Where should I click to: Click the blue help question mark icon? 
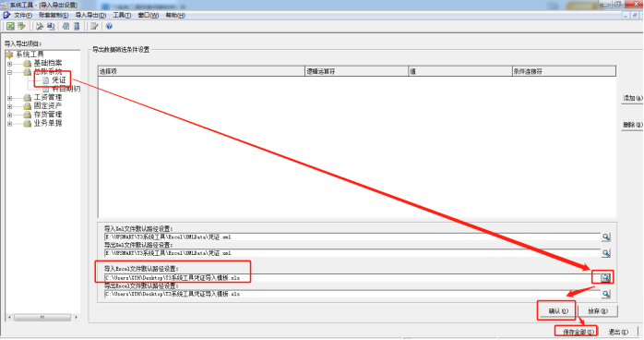(109, 26)
